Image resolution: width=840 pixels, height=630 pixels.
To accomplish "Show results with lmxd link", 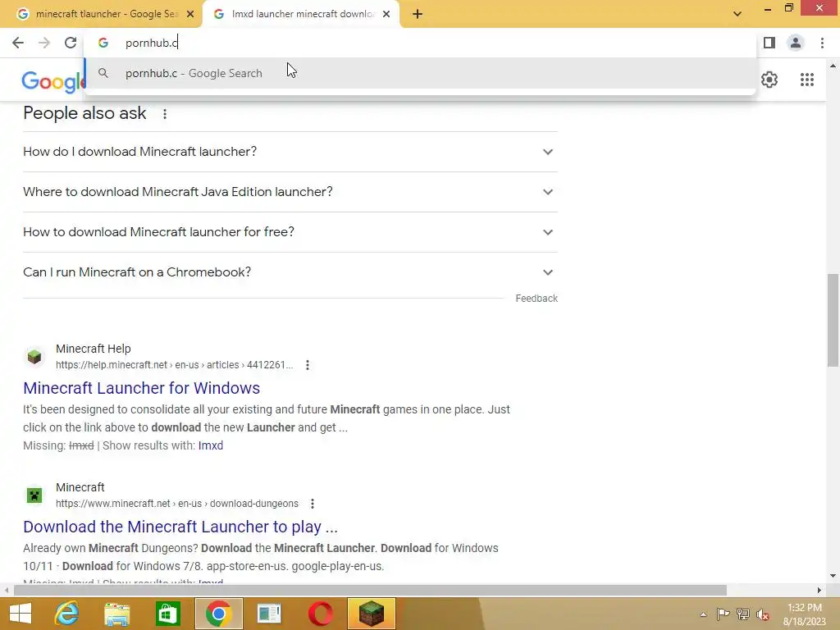I will tap(211, 445).
